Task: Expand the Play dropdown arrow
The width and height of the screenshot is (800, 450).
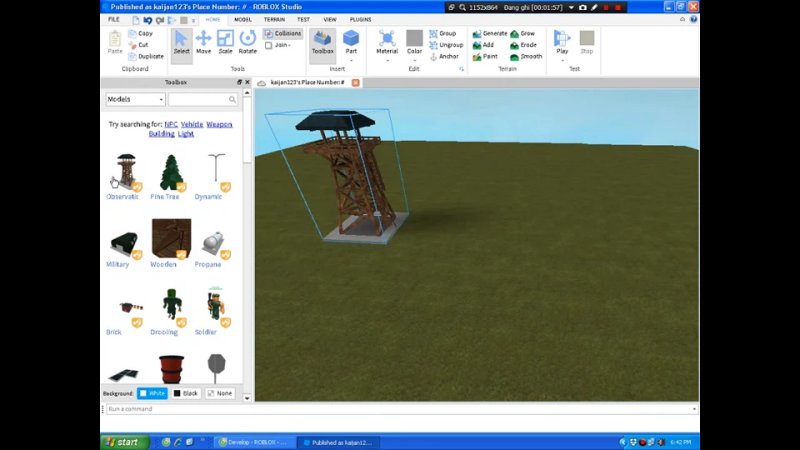Action: click(562, 61)
